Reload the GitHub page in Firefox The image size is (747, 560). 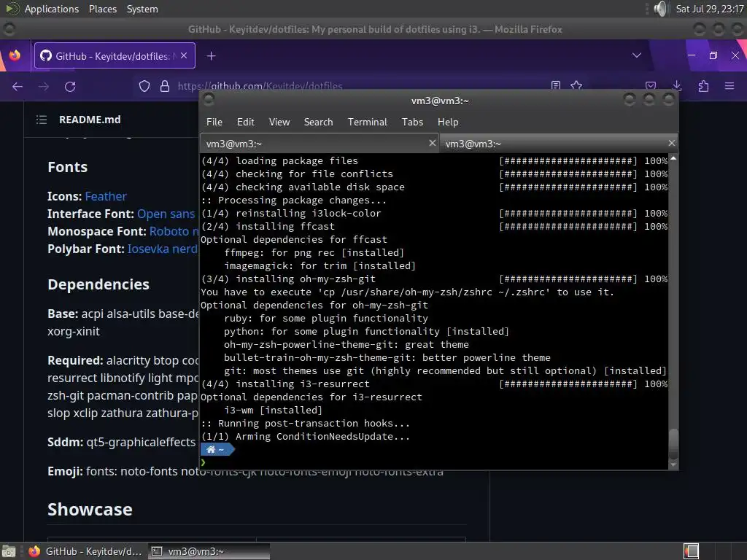tap(70, 87)
